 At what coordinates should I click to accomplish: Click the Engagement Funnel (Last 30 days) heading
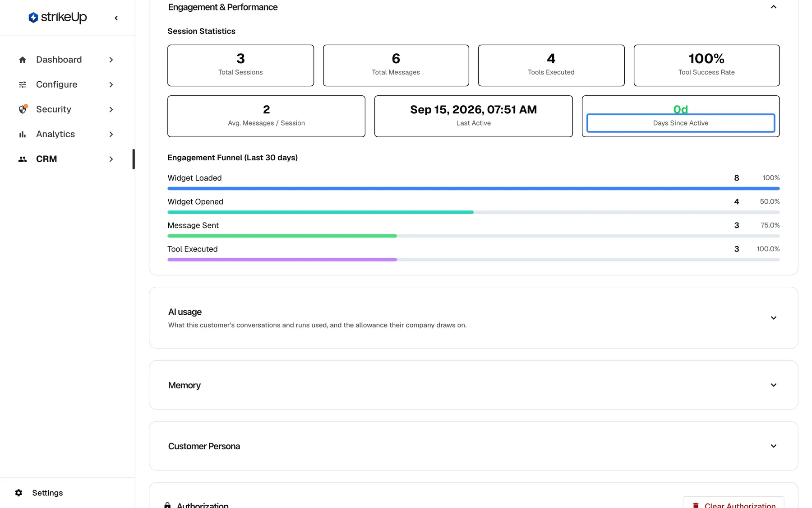[x=232, y=158]
